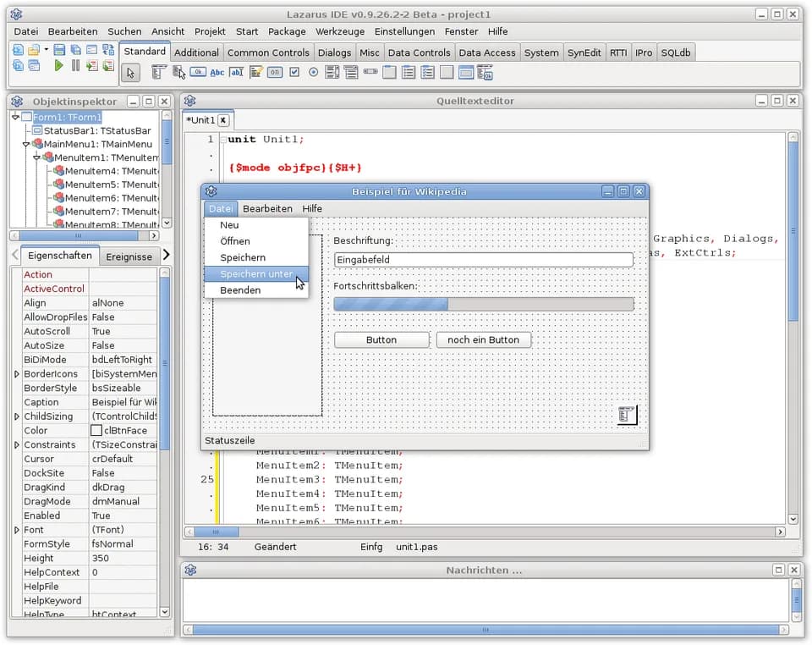Image resolution: width=812 pixels, height=645 pixels.
Task: Choose Beenden in the form's Datei menu
Action: click(256, 290)
